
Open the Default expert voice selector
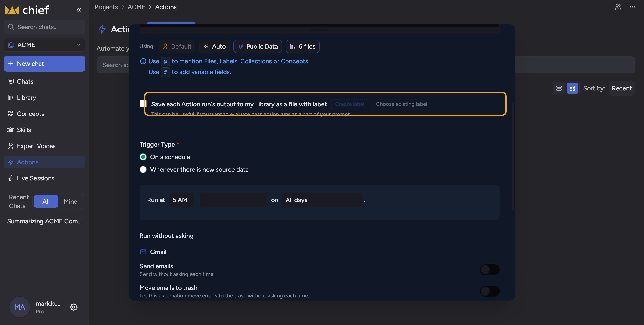[x=177, y=46]
